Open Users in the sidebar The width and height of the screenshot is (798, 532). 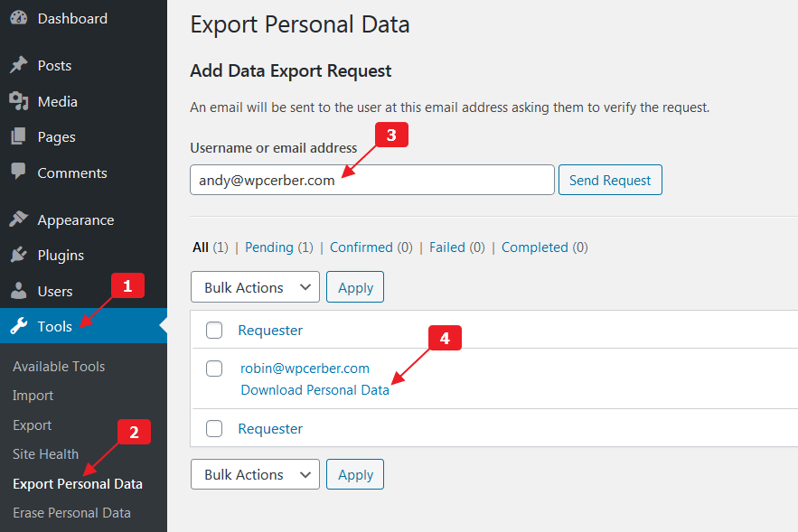click(x=55, y=292)
